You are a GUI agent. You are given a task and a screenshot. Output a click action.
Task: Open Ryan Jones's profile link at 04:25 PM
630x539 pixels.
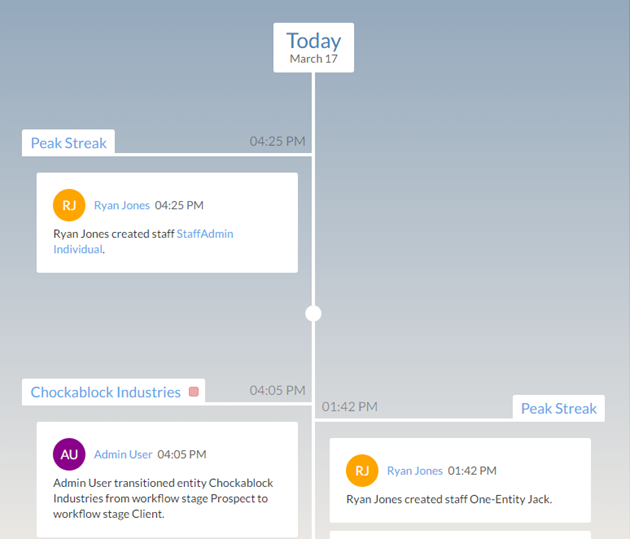coord(121,205)
